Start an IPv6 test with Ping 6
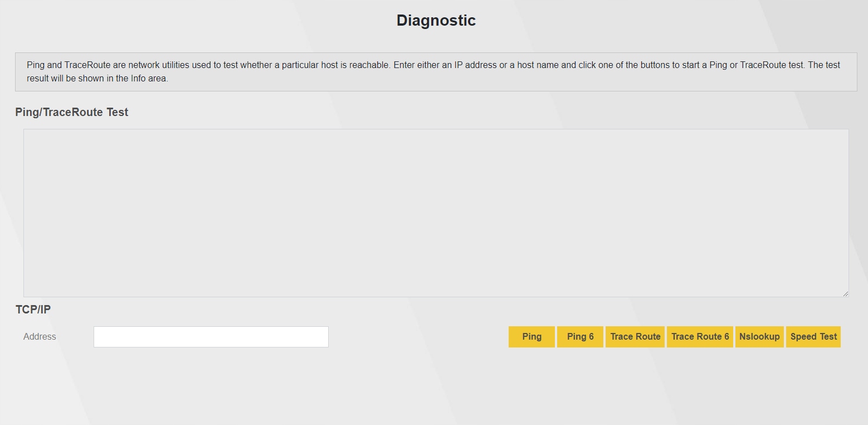 pos(580,337)
